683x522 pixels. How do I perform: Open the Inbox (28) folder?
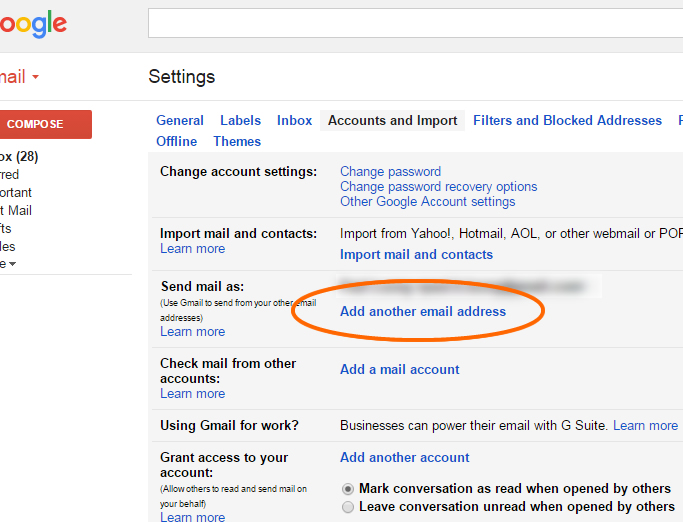tap(19, 156)
